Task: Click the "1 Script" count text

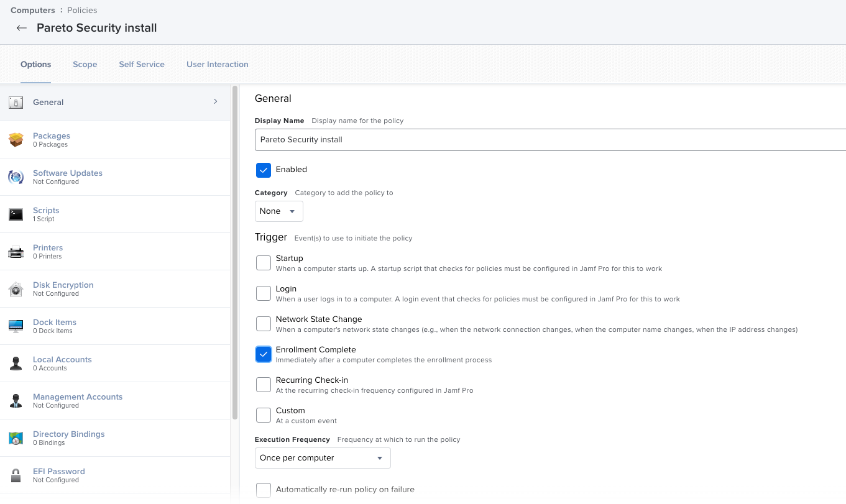Action: pyautogui.click(x=44, y=219)
